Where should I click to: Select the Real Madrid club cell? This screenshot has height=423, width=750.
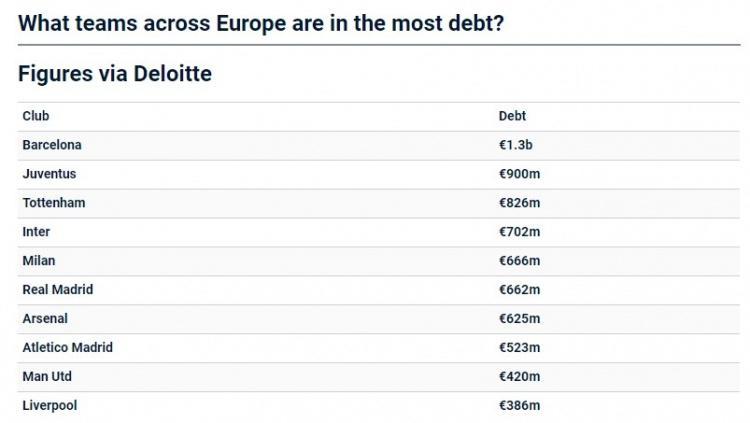(57, 290)
